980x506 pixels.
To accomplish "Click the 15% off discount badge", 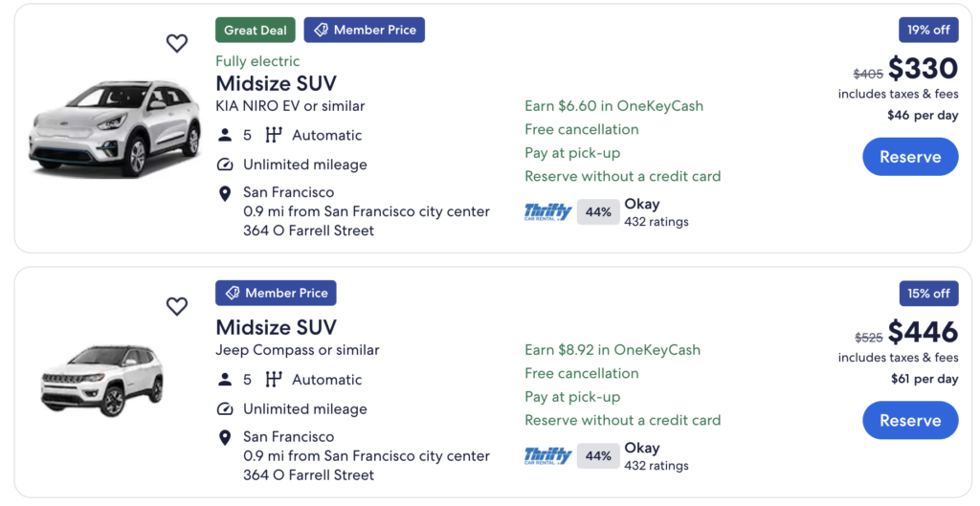I will tap(928, 293).
